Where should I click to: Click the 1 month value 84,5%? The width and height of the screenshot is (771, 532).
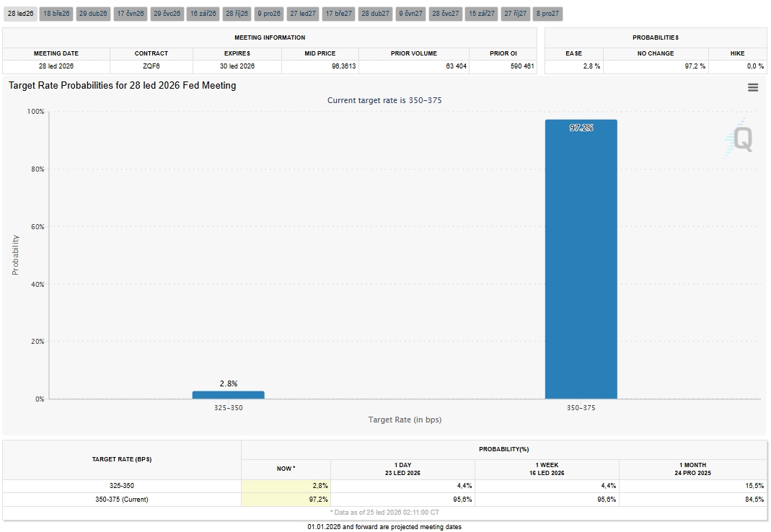[755, 500]
